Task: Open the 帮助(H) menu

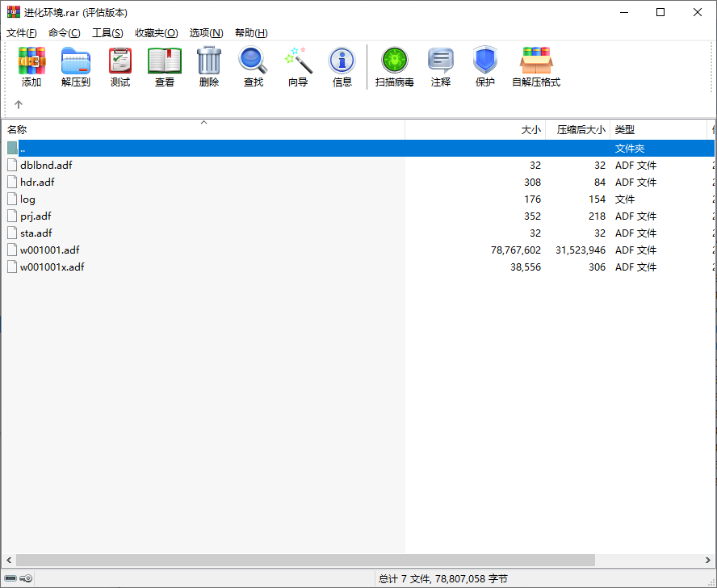Action: (x=251, y=33)
